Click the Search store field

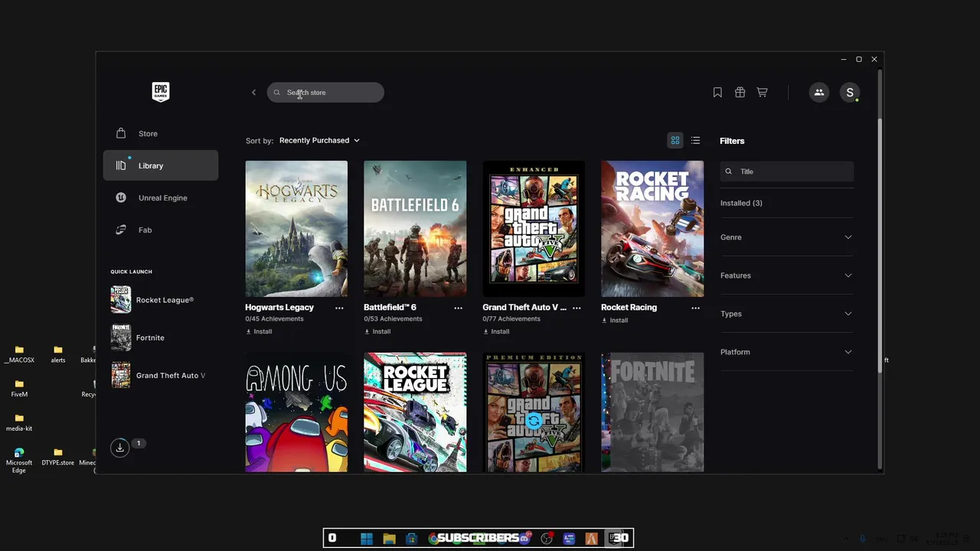pos(325,93)
